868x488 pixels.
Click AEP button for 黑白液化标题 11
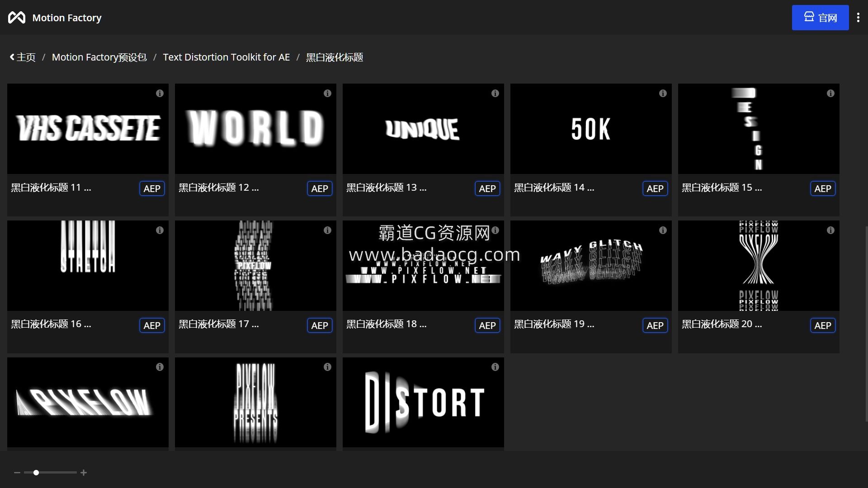(152, 188)
